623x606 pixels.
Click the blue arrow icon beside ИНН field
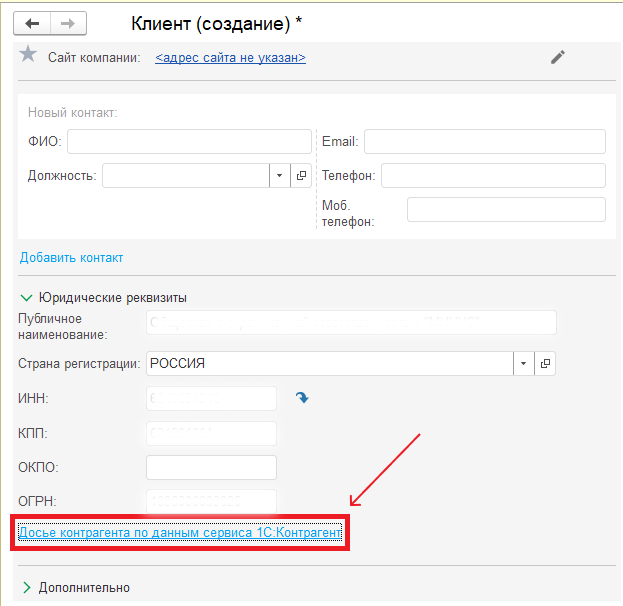(302, 398)
